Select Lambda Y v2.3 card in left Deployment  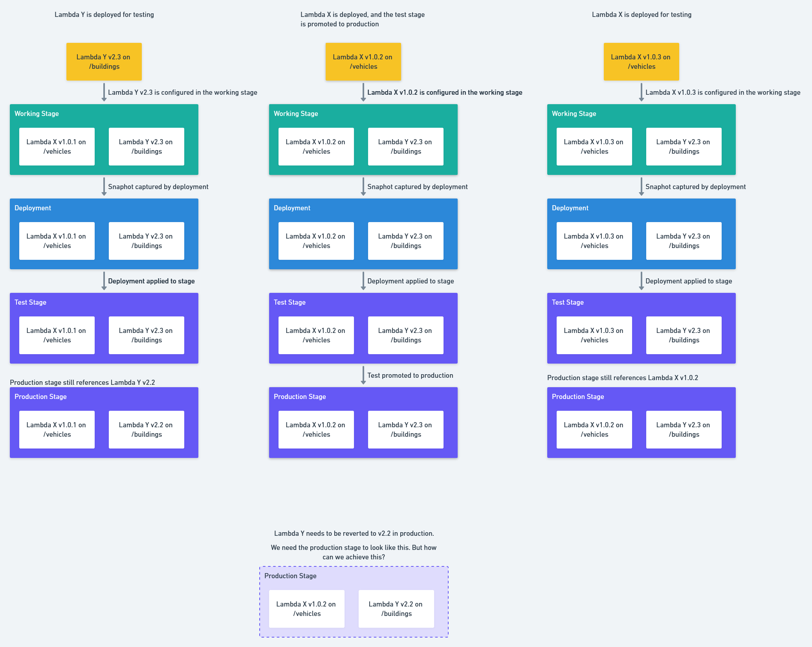pyautogui.click(x=146, y=241)
